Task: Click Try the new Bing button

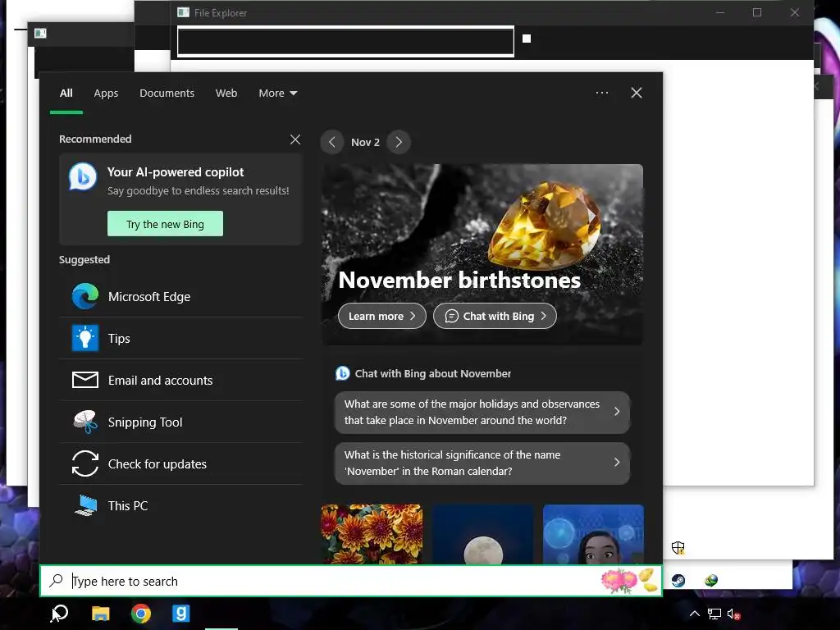Action: 165,223
